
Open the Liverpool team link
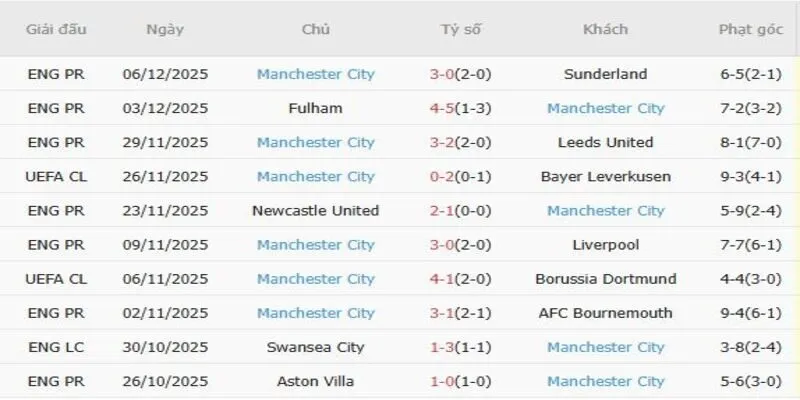[605, 245]
